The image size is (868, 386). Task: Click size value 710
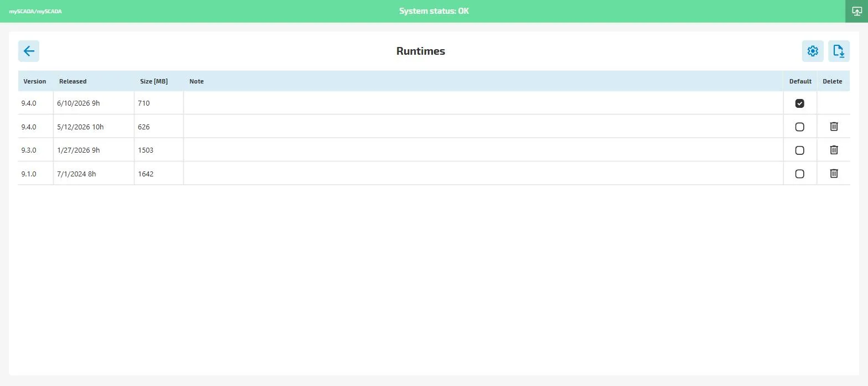tap(144, 103)
